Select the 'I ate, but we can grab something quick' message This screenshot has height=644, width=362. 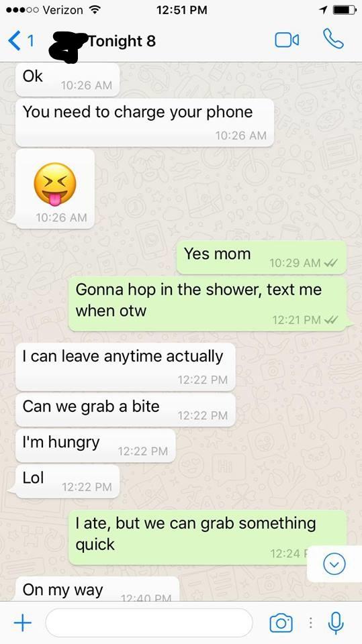pos(208,537)
